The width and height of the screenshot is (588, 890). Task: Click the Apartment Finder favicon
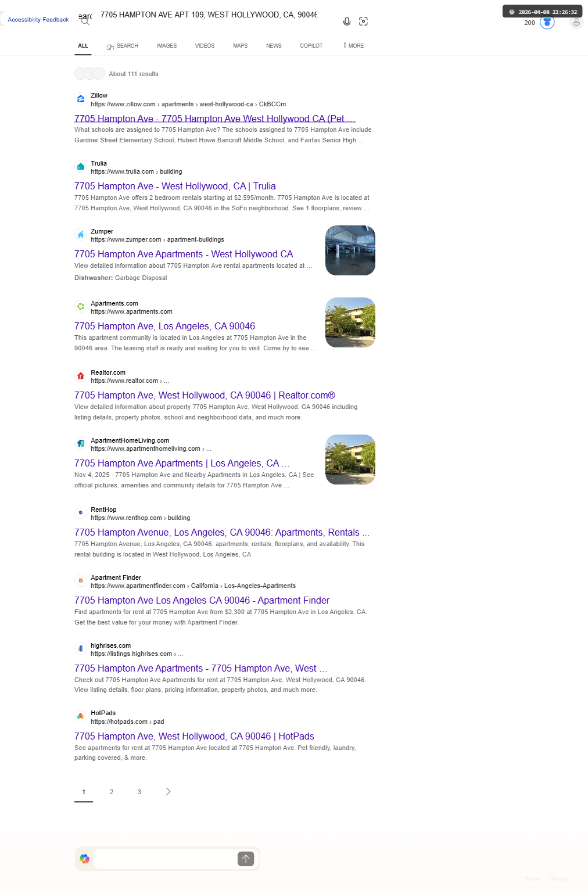(x=81, y=581)
